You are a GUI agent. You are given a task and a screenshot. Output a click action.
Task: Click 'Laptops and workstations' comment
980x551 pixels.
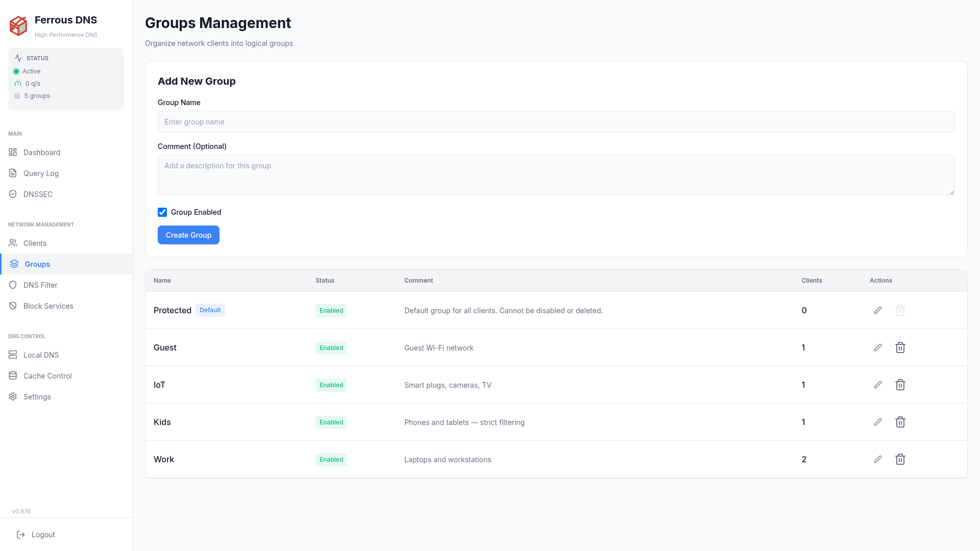(x=448, y=460)
